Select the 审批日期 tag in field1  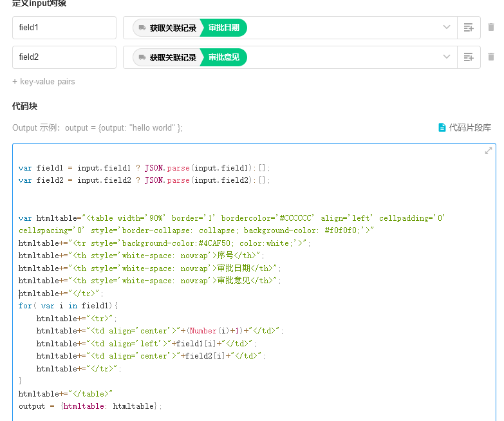point(223,28)
